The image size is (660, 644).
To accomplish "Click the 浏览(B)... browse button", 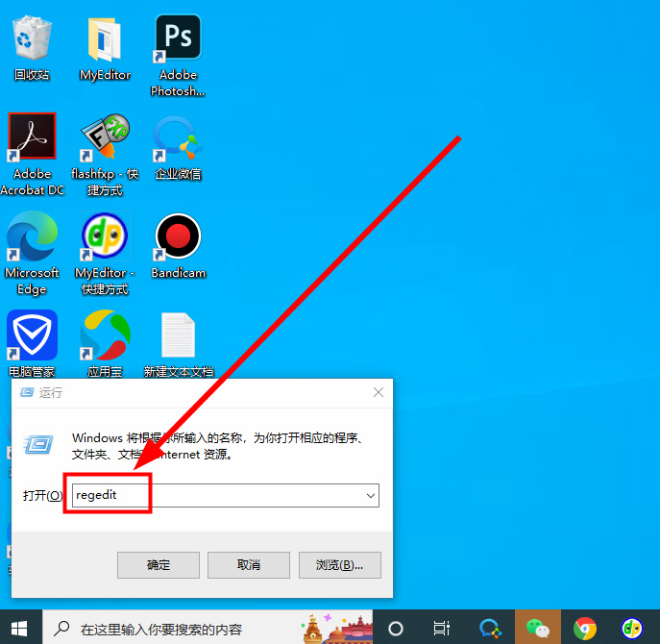I will click(x=339, y=564).
